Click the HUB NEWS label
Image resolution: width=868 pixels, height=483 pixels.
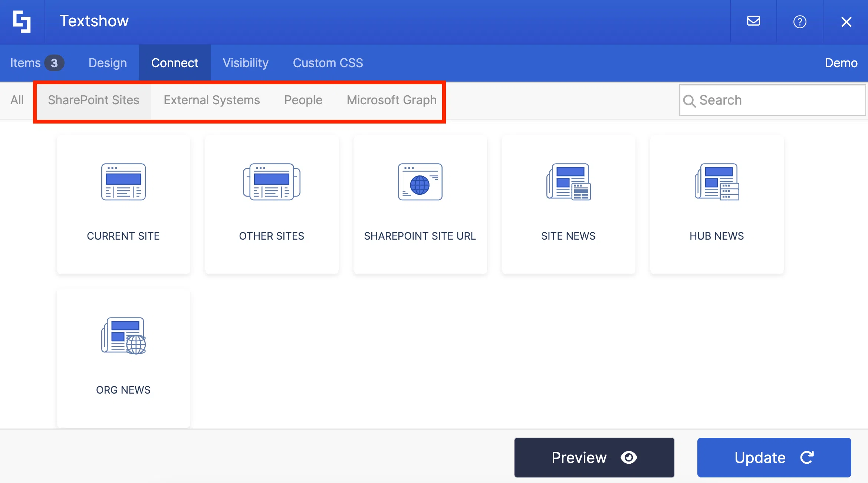[x=717, y=236]
